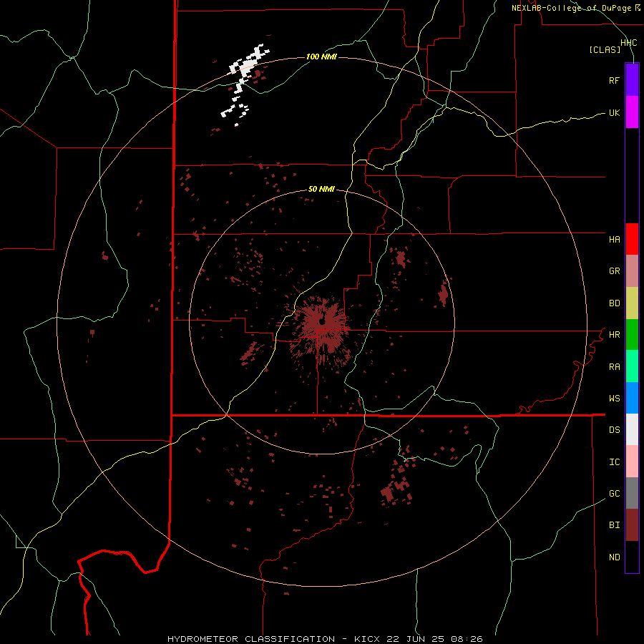Click the DS legend label

(x=614, y=430)
